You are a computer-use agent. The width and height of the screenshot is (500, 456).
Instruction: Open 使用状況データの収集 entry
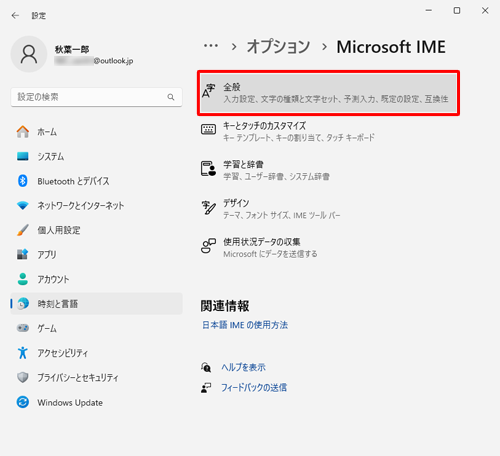click(328, 248)
